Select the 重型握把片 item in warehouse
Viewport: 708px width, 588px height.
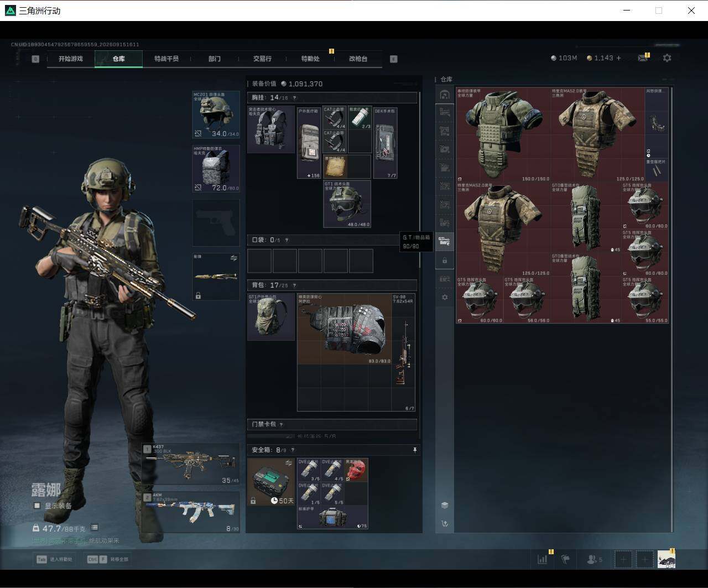tap(657, 170)
